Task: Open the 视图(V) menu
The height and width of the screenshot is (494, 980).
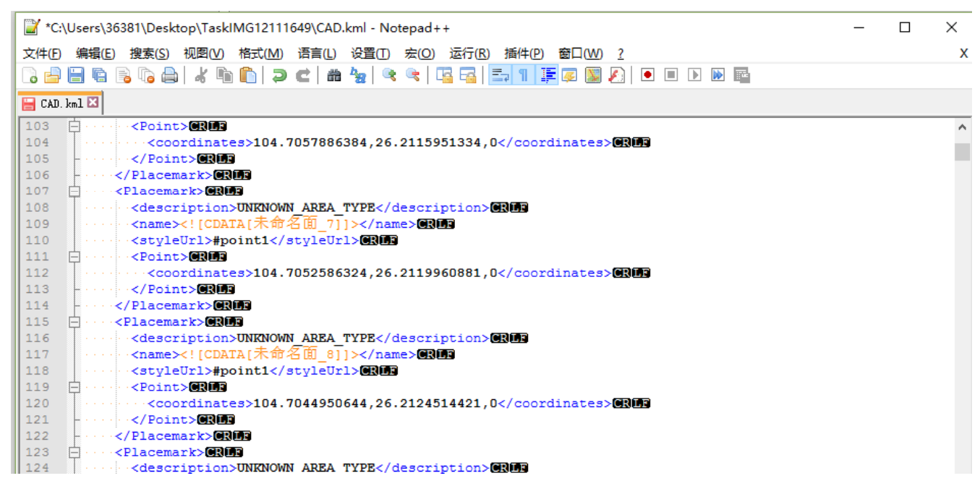Action: pos(204,54)
